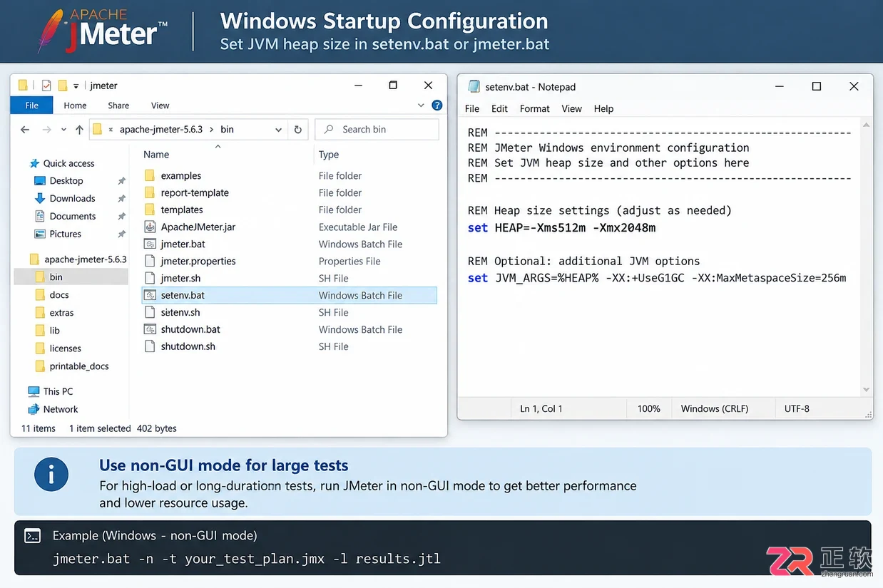Click the pin icon beside Documents
The image size is (883, 588).
click(121, 217)
